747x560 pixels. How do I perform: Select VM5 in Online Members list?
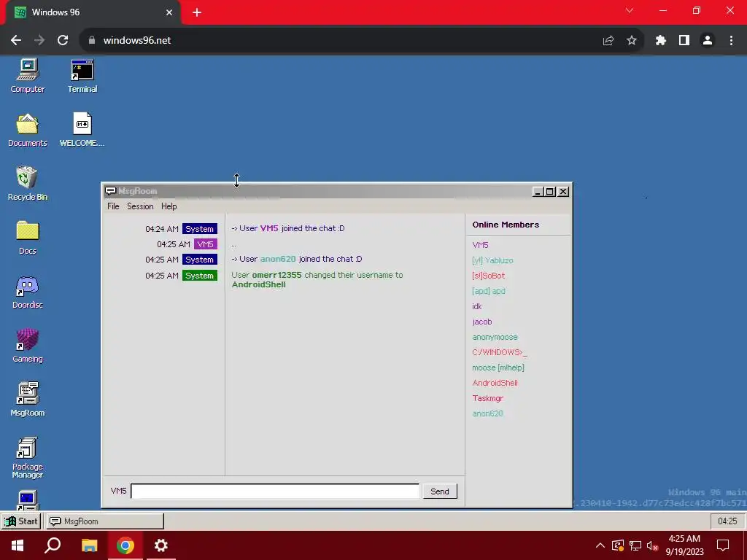480,245
